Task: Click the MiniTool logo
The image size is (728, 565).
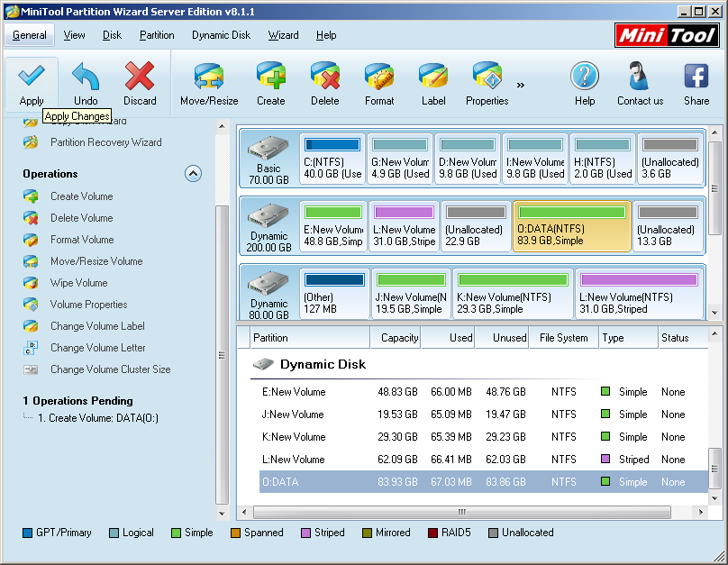Action: point(667,35)
